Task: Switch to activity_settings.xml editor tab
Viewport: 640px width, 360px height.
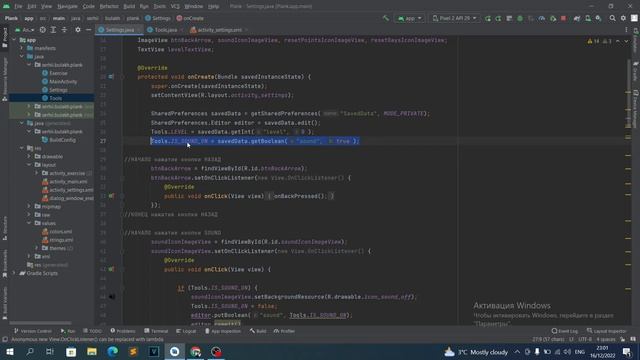Action: (219, 30)
